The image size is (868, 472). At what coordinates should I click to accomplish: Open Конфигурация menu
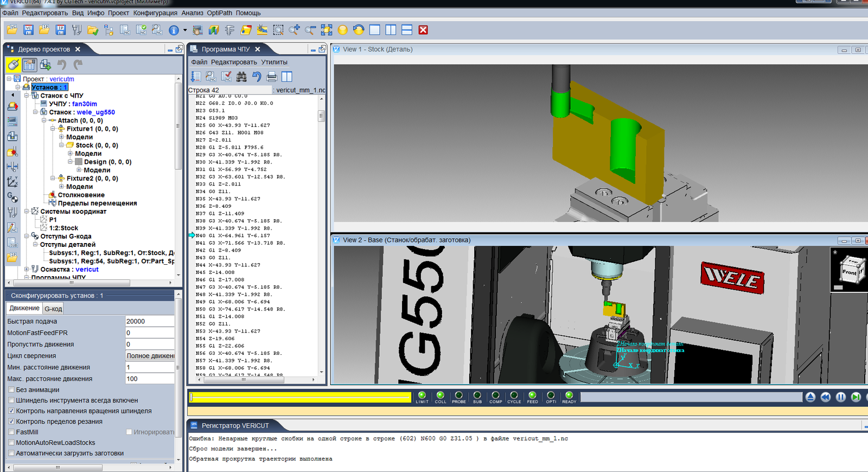click(155, 13)
